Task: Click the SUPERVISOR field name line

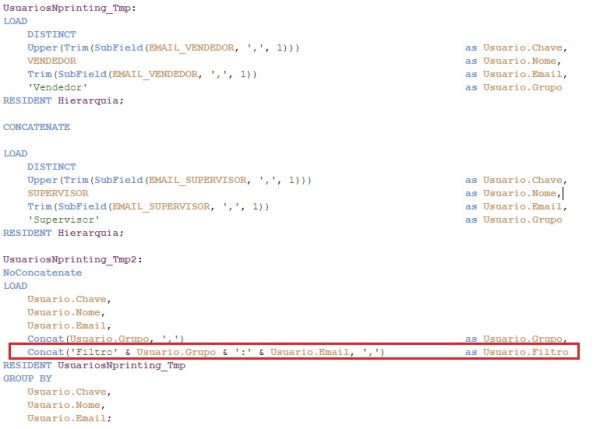Action: [58, 192]
